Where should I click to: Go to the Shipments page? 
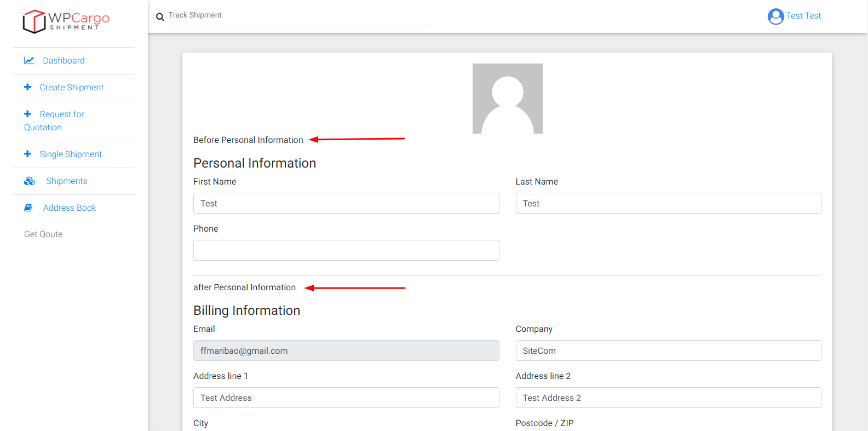tap(66, 181)
